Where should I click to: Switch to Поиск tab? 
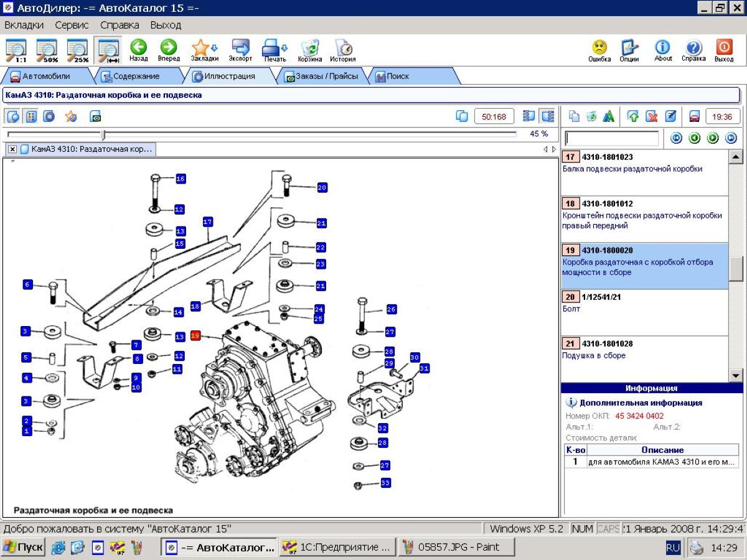(413, 76)
